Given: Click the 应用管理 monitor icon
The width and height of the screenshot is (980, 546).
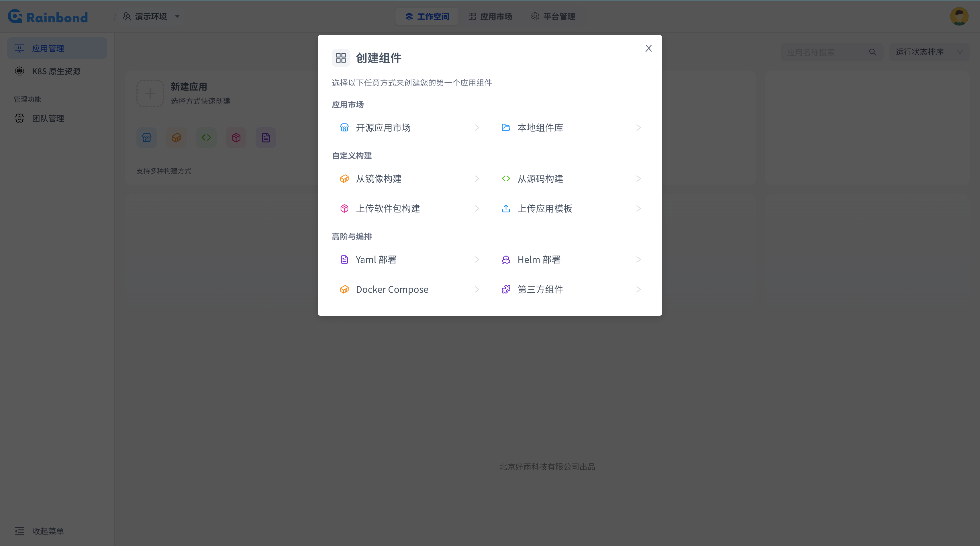Looking at the screenshot, I should 19,48.
